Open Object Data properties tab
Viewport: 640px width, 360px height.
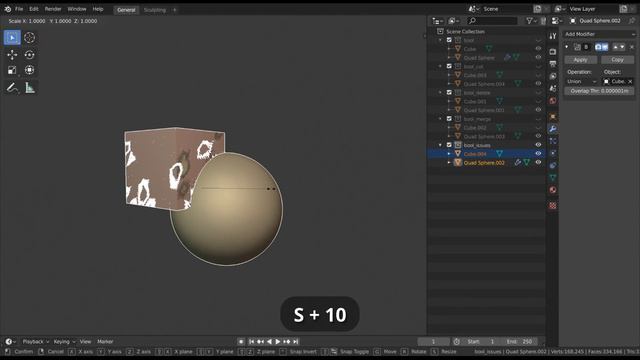(x=553, y=178)
